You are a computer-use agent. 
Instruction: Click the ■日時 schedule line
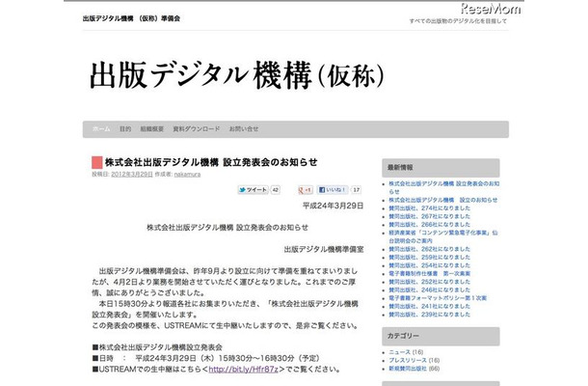pyautogui.click(x=206, y=358)
